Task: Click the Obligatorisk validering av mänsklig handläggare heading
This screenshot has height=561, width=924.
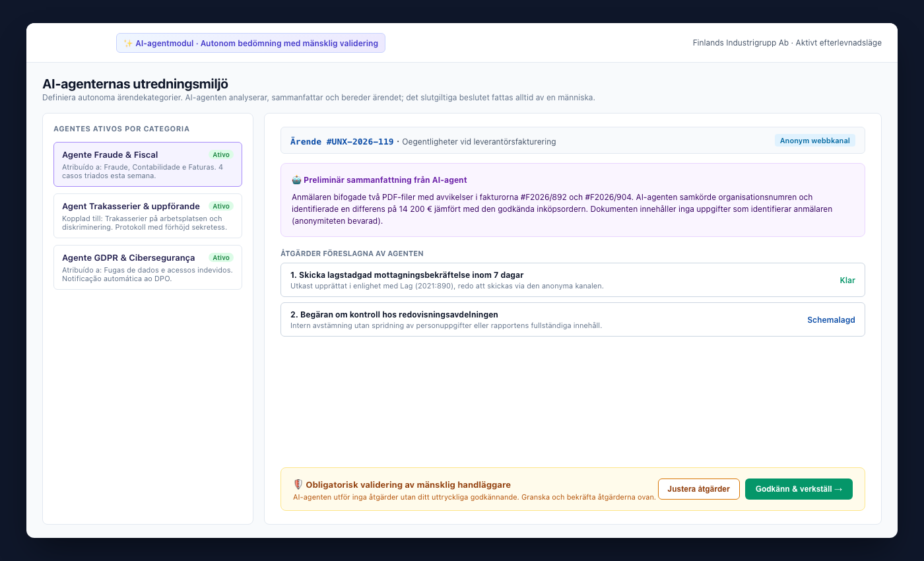Action: (408, 484)
